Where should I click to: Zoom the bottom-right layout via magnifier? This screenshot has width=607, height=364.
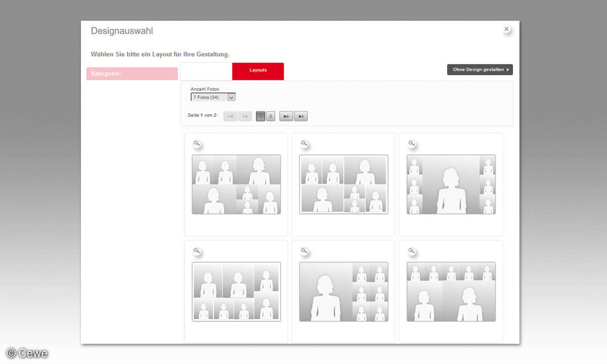(x=412, y=251)
